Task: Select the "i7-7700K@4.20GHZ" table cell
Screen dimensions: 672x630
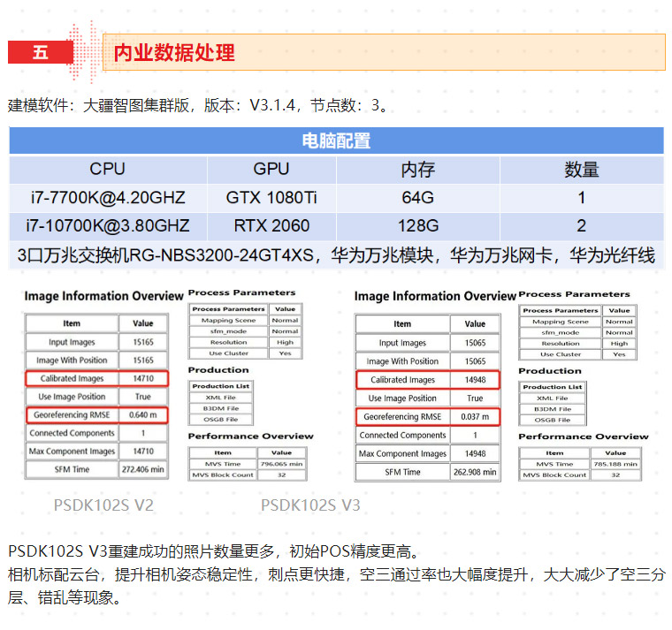Action: click(108, 198)
